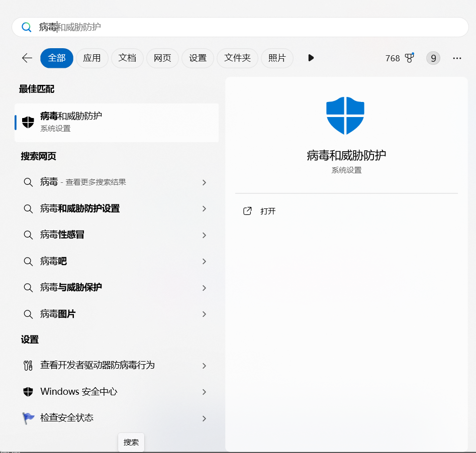Click the 768 rewards points
476x453 pixels.
[393, 58]
